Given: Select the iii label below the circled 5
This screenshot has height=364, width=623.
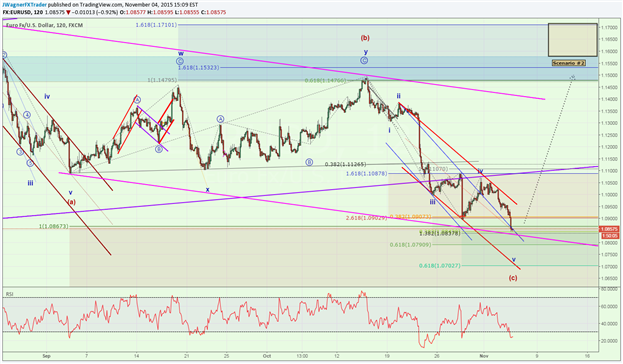Looking at the screenshot, I should (31, 183).
